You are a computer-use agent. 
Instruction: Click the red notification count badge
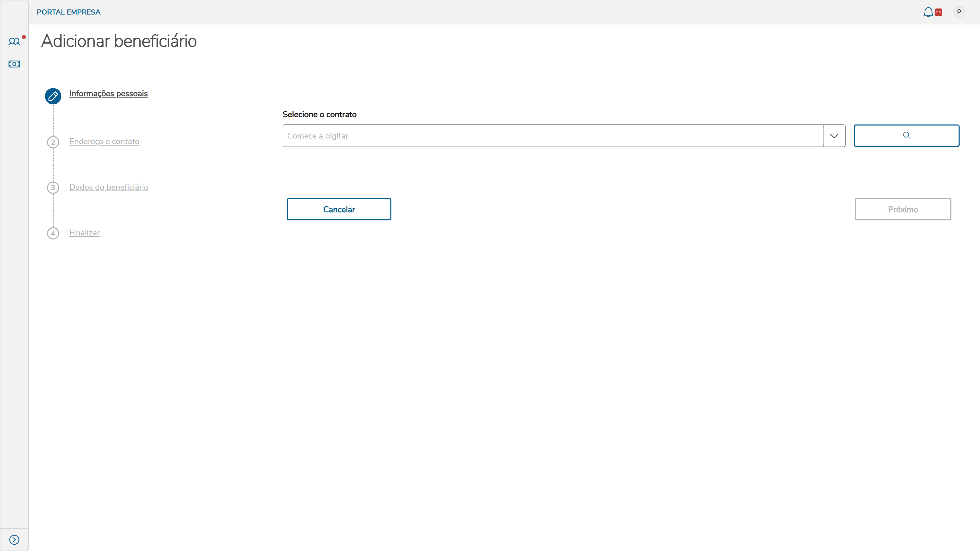[x=938, y=12]
